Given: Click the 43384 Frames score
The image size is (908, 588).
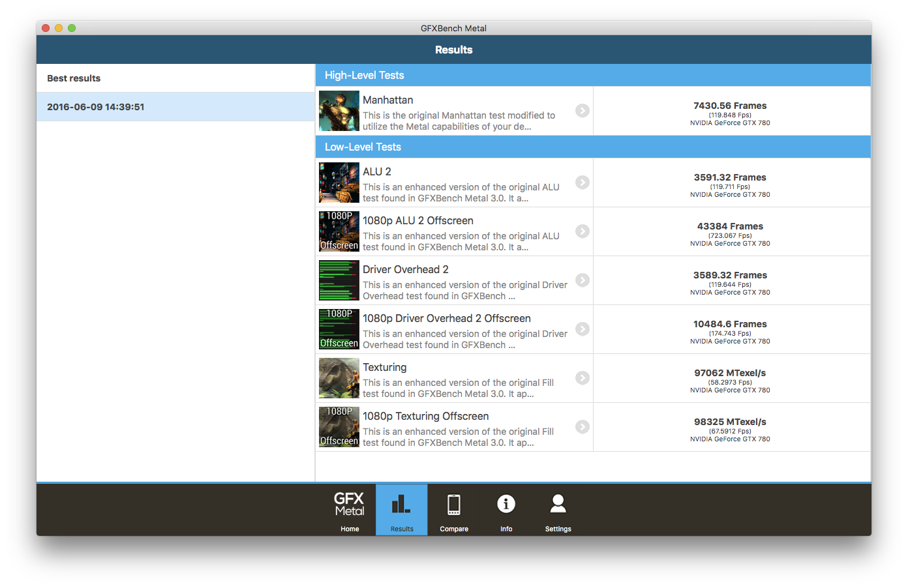Looking at the screenshot, I should (730, 226).
